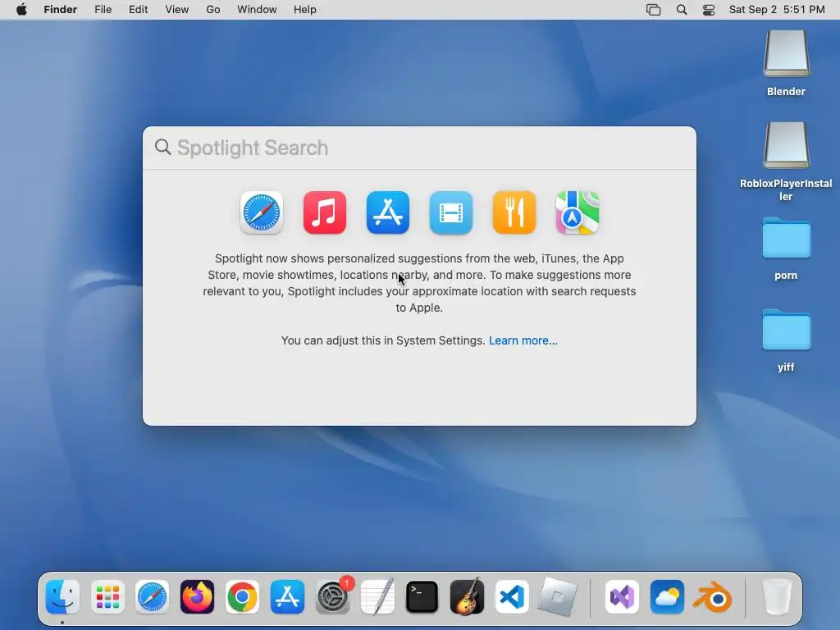This screenshot has height=630, width=840.
Task: Open Maps icon in Spotlight panel
Action: point(577,212)
